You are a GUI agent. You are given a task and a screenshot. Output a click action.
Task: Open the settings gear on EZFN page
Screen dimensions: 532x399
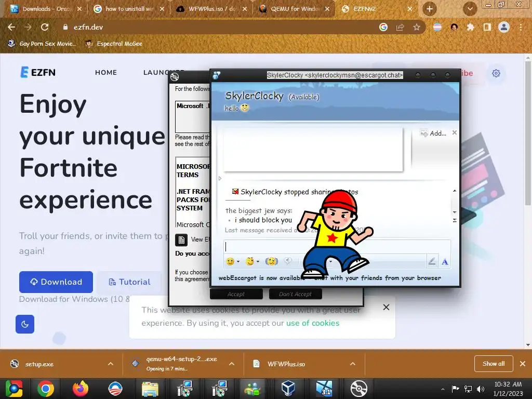coord(496,73)
